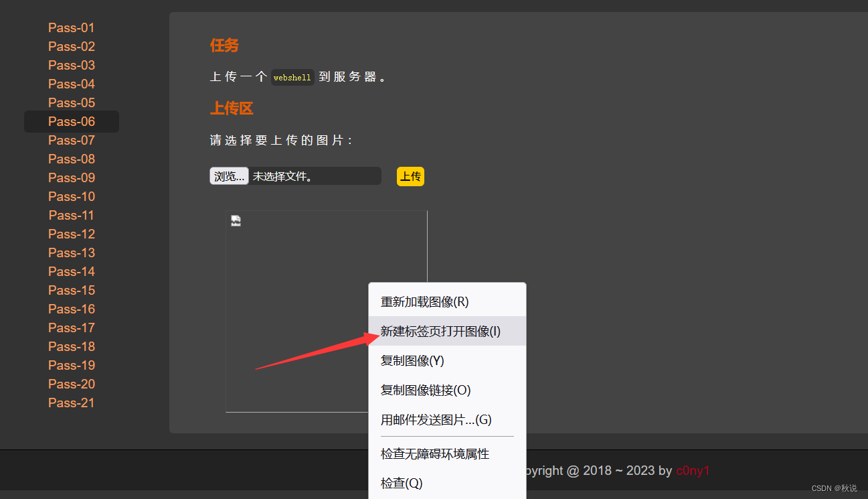Click the 任务 heading
Image resolution: width=868 pixels, height=499 pixels.
(224, 45)
